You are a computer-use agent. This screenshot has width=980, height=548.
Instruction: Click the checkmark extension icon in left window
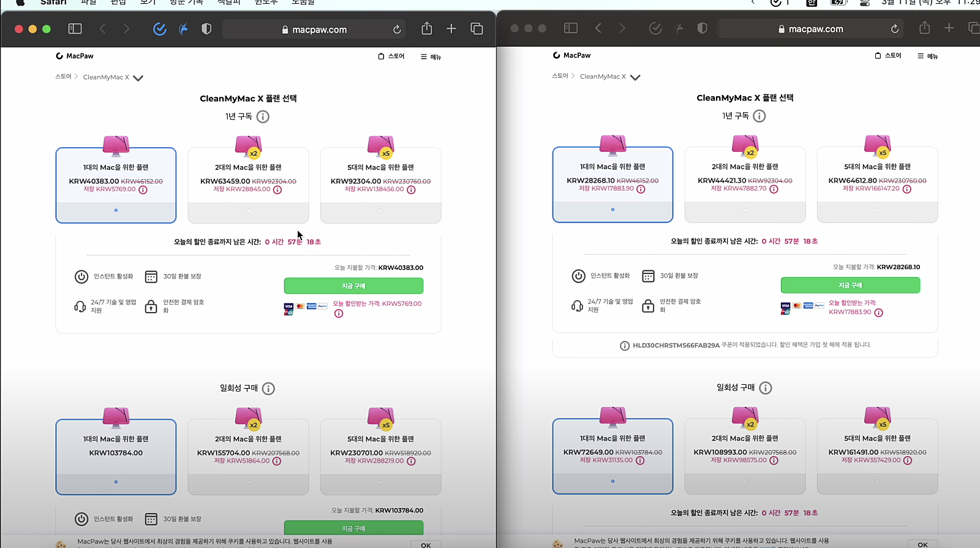tap(159, 29)
